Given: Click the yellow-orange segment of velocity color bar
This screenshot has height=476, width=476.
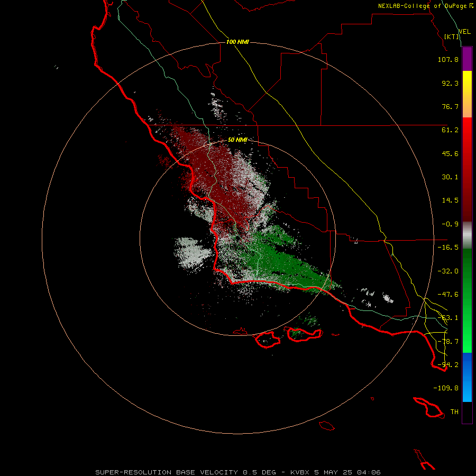Looking at the screenshot, I should [467, 94].
